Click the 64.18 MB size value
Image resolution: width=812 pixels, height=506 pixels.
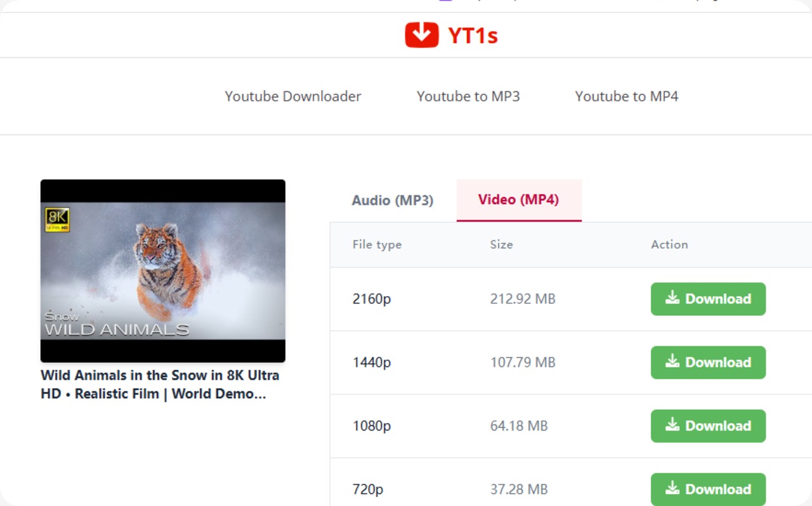pyautogui.click(x=519, y=425)
